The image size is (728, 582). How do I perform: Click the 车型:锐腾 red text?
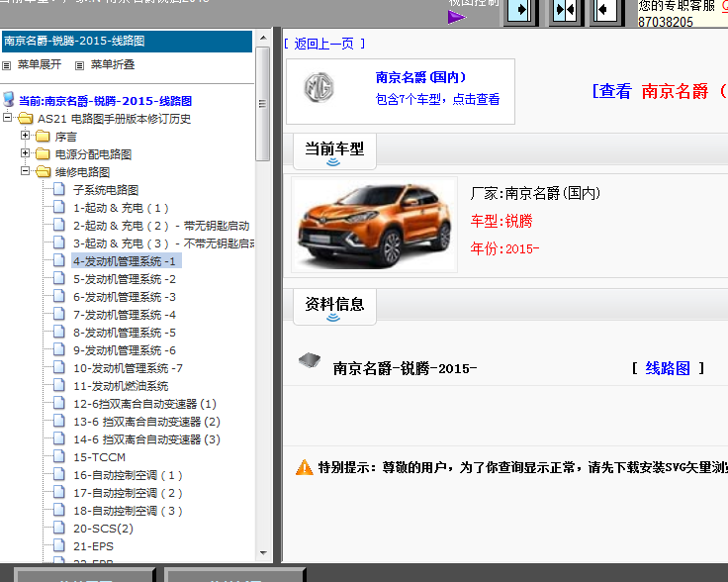501,221
